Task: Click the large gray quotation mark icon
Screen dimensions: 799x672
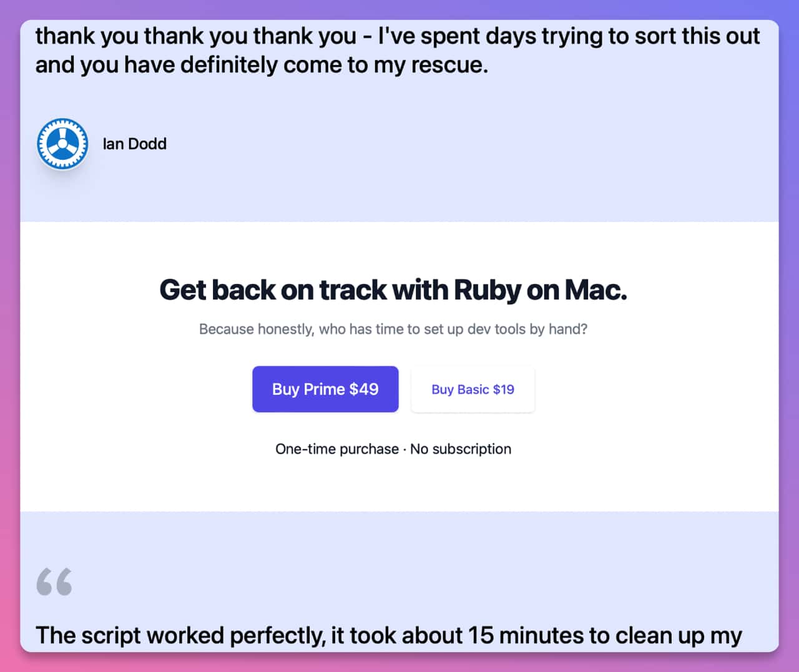Action: pyautogui.click(x=54, y=582)
